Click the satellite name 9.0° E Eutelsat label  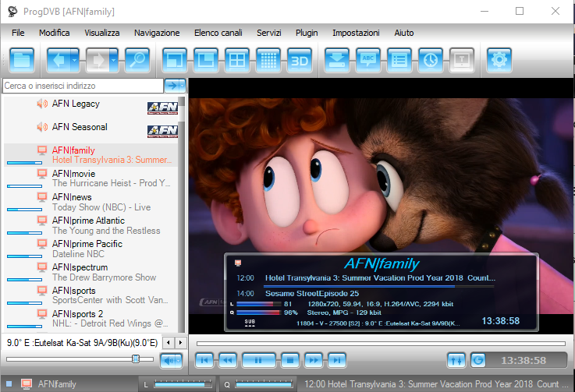82,343
